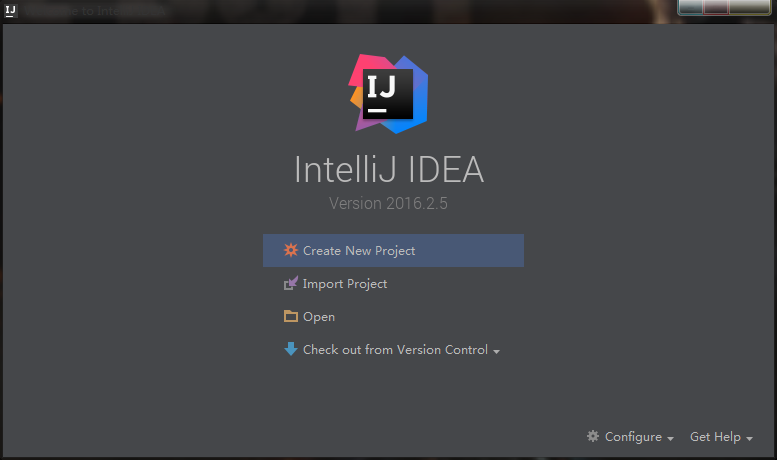
Task: Click the Configure gear icon
Action: [x=593, y=436]
